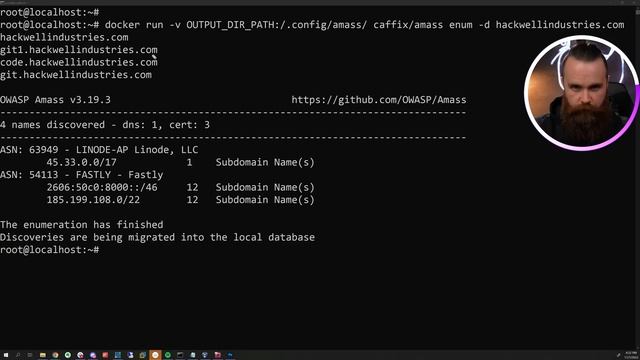The width and height of the screenshot is (640, 360).
Task: Click the 185.199.108.0/22 network range
Action: tap(93, 200)
